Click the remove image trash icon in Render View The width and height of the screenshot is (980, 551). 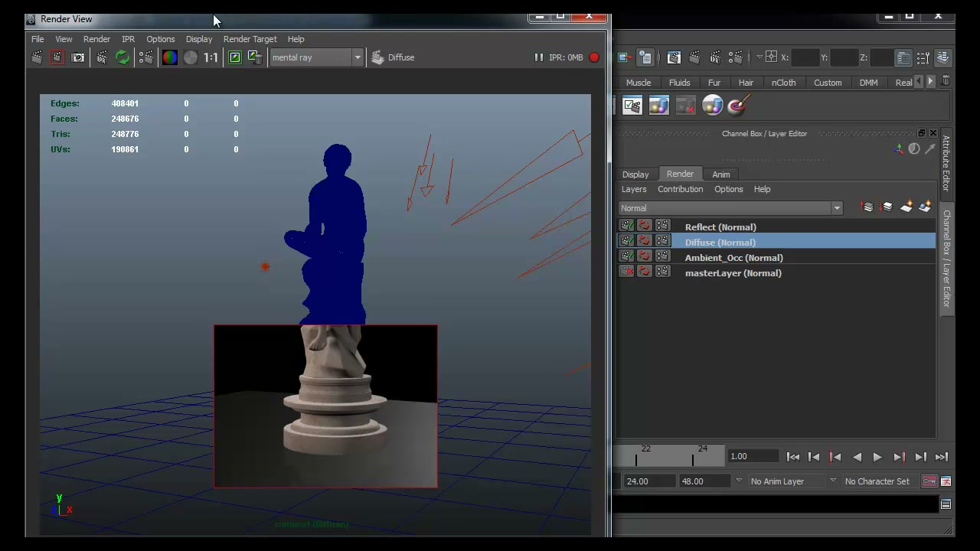(x=255, y=57)
